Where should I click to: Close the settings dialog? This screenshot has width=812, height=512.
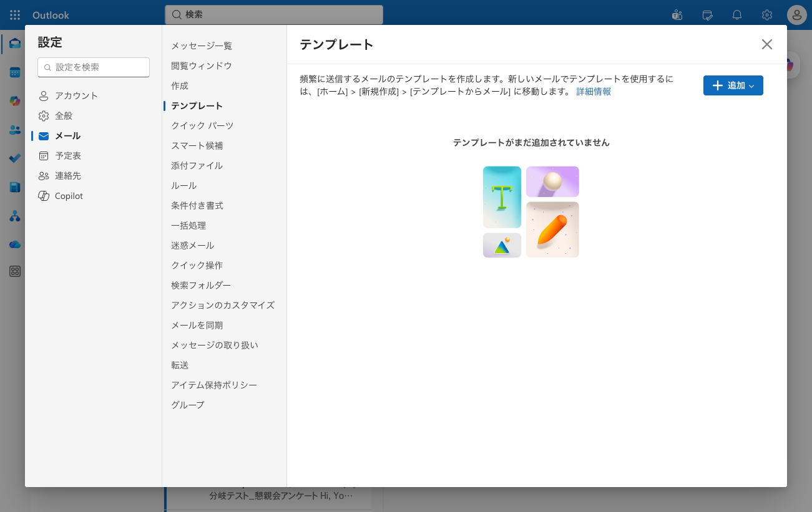click(767, 44)
